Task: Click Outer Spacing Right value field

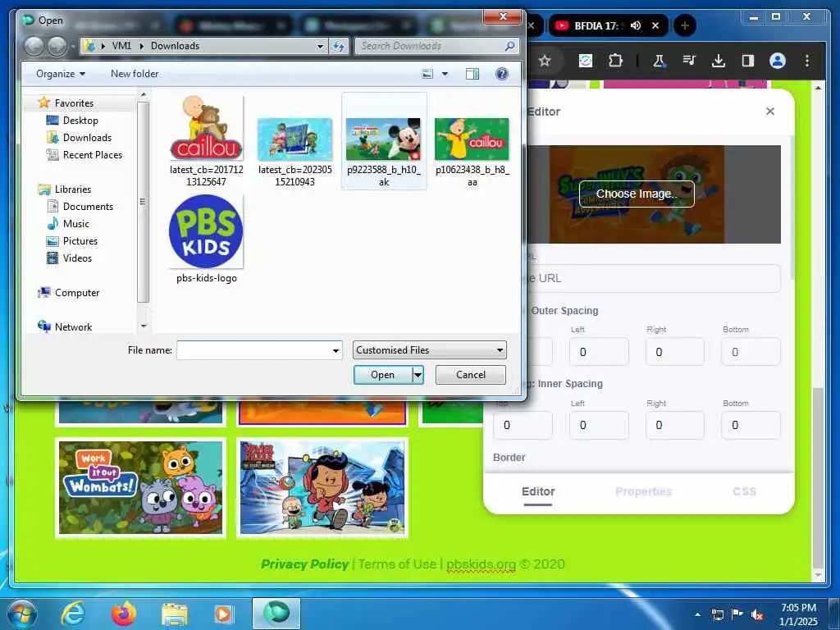Action: (674, 352)
